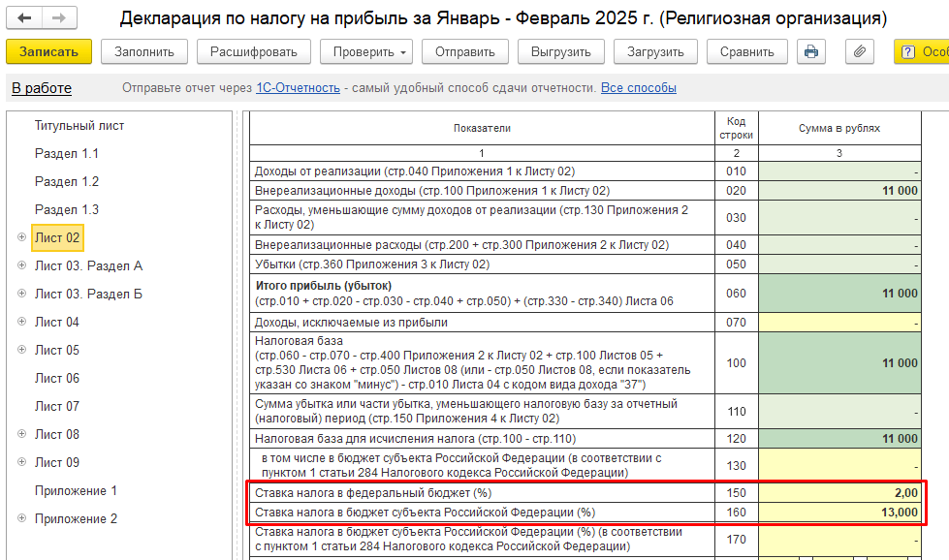Open the Проверить dropdown button
Viewport: 949px width, 560px height.
(365, 51)
